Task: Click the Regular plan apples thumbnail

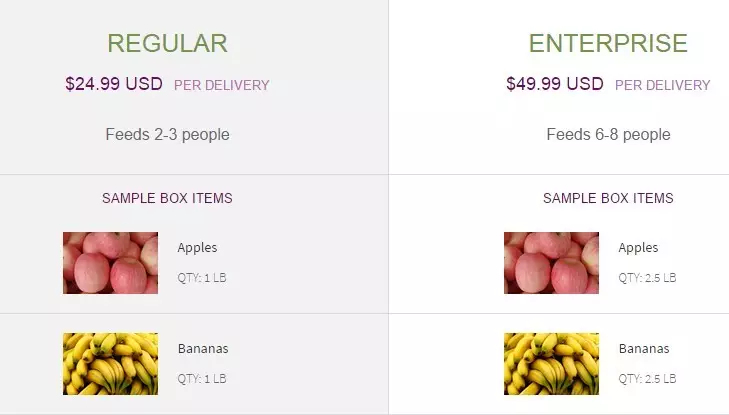Action: [110, 263]
